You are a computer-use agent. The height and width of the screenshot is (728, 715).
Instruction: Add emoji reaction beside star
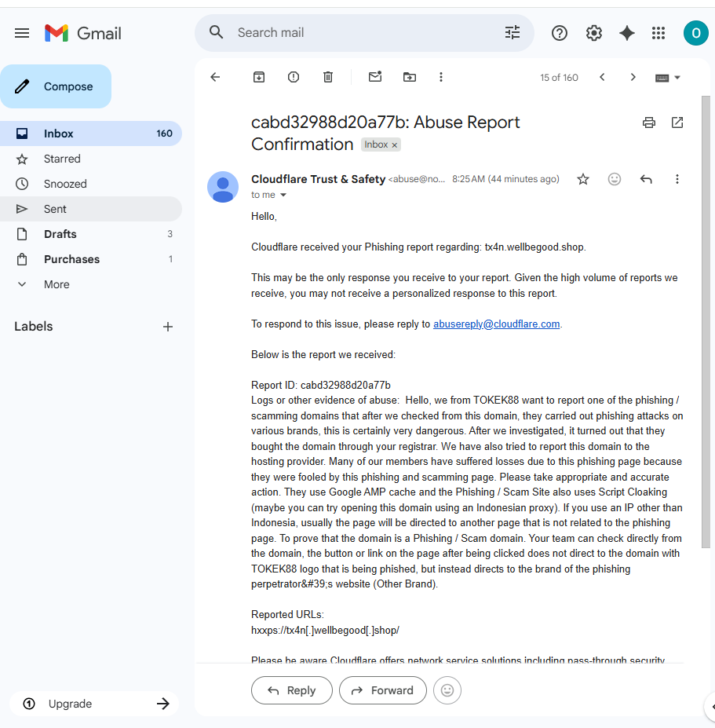pyautogui.click(x=615, y=179)
